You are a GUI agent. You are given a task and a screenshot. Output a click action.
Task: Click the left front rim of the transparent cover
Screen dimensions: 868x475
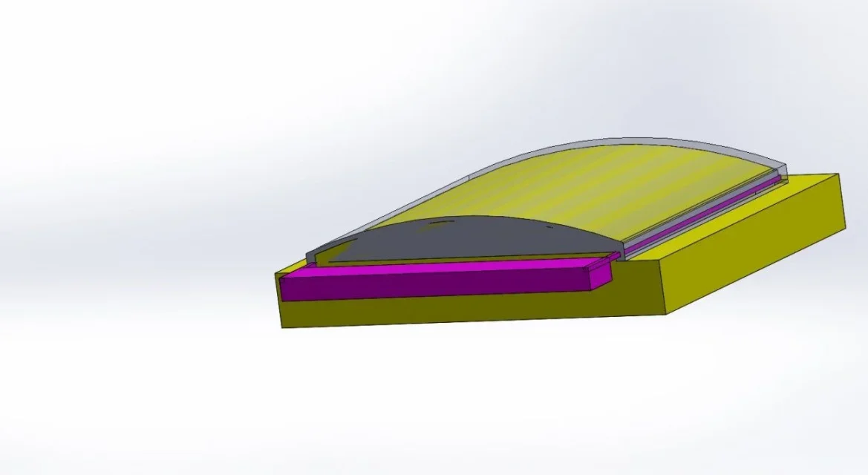(x=310, y=258)
